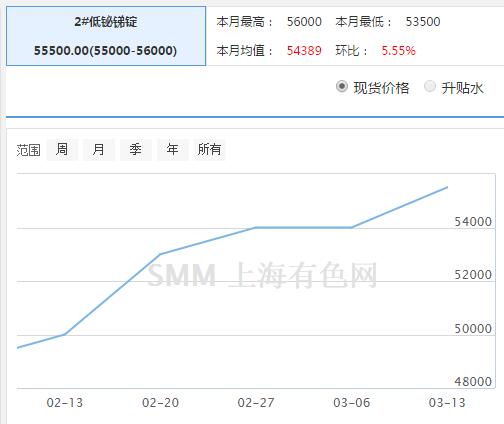Click chart line point at 02-27
504x424 pixels.
256,228
